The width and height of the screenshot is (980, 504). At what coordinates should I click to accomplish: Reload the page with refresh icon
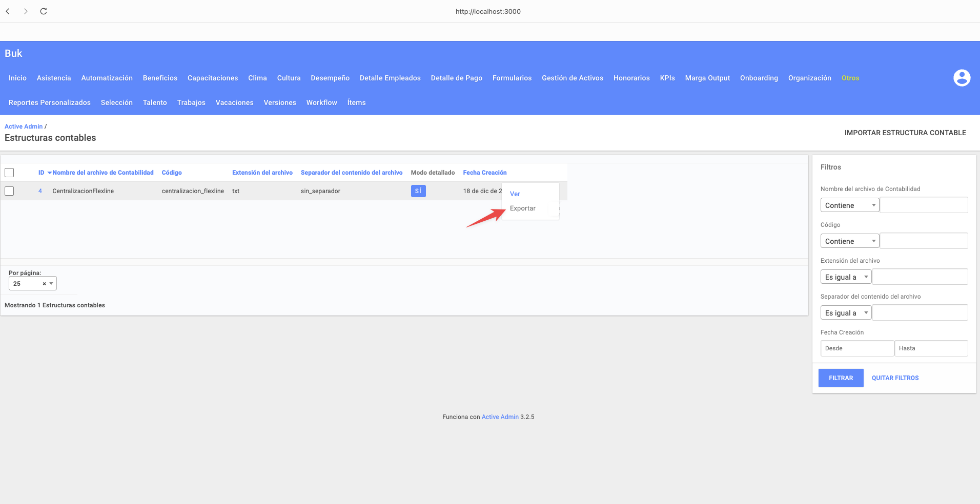pos(44,11)
